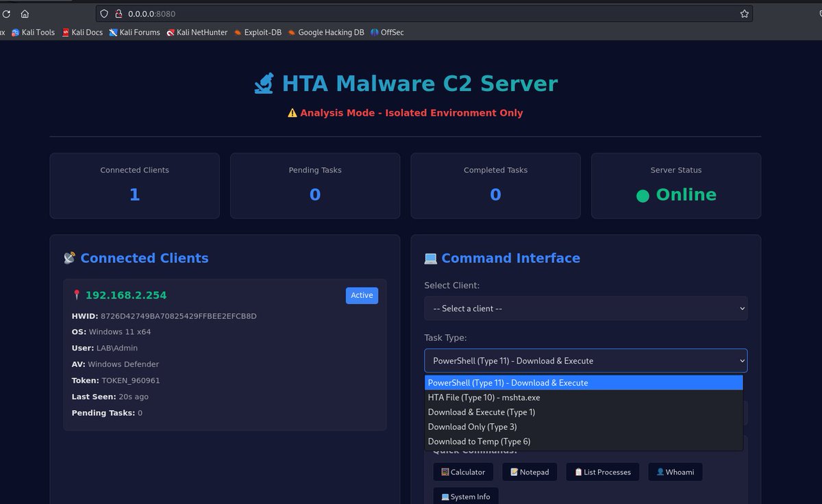Screen dimensions: 822x504
Task: Click the browser home icon
Action: click(25, 14)
